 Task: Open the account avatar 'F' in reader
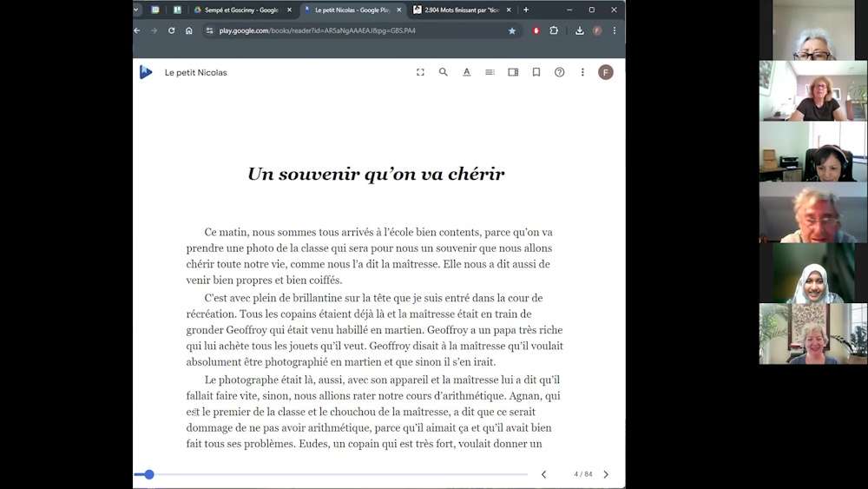point(606,72)
